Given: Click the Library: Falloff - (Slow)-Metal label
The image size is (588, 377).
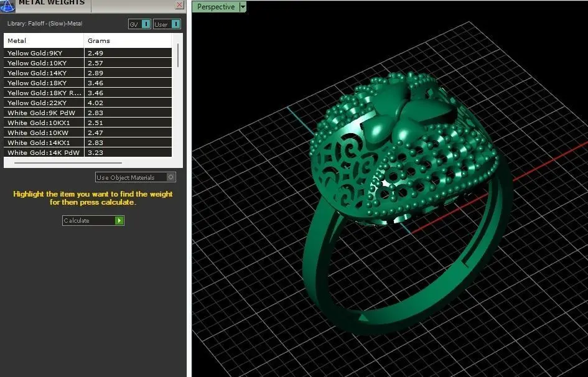Looking at the screenshot, I should [45, 23].
